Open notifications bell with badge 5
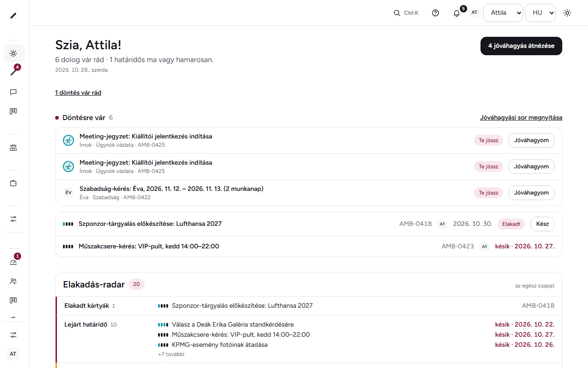The image size is (588, 368). click(x=457, y=13)
